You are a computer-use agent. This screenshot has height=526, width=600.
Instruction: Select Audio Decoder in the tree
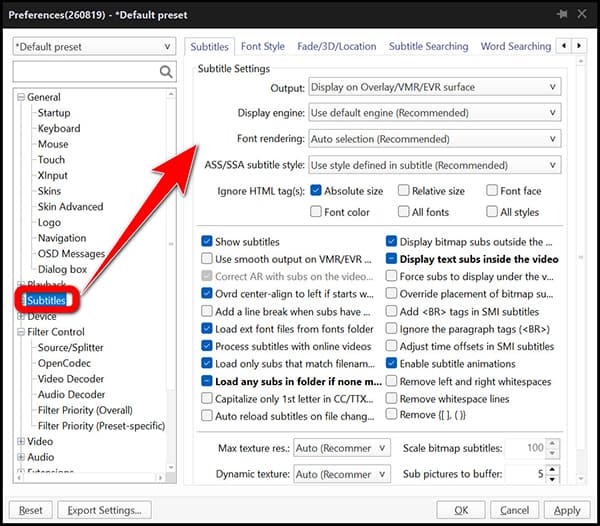point(71,394)
